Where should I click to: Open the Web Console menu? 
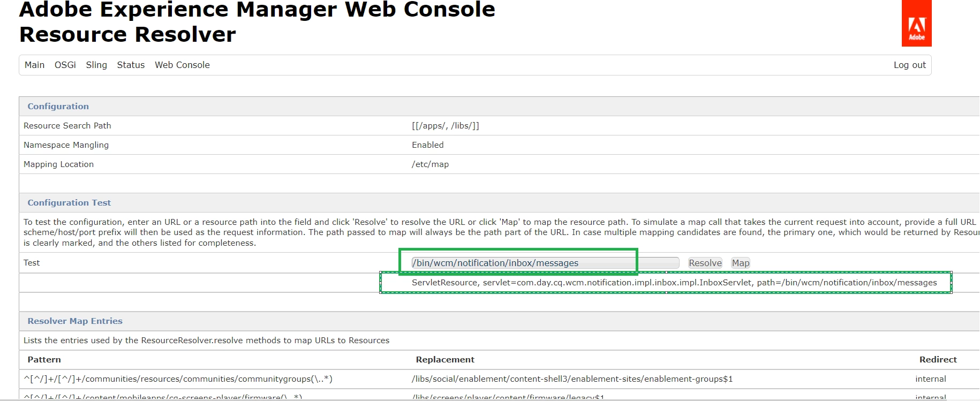click(x=182, y=65)
